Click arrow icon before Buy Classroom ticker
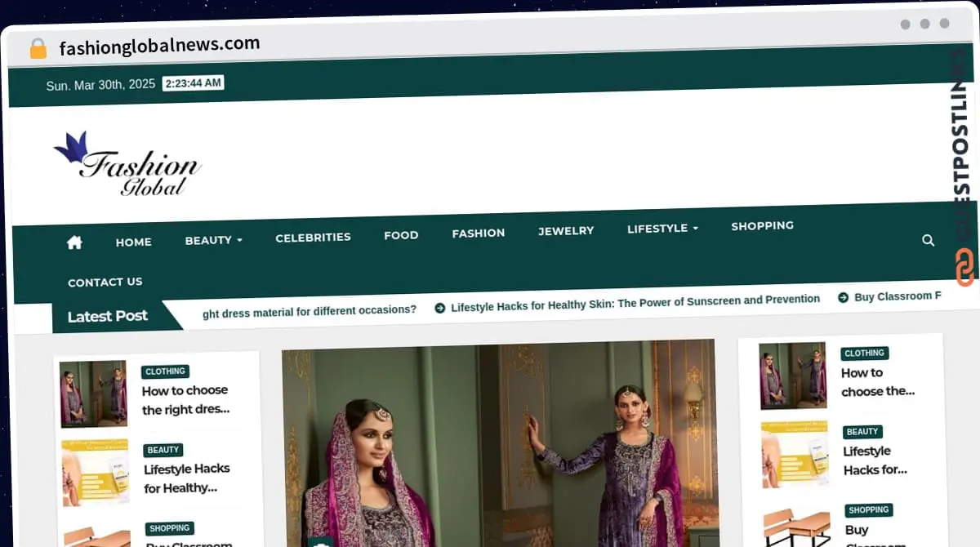This screenshot has width=980, height=547. pyautogui.click(x=844, y=298)
